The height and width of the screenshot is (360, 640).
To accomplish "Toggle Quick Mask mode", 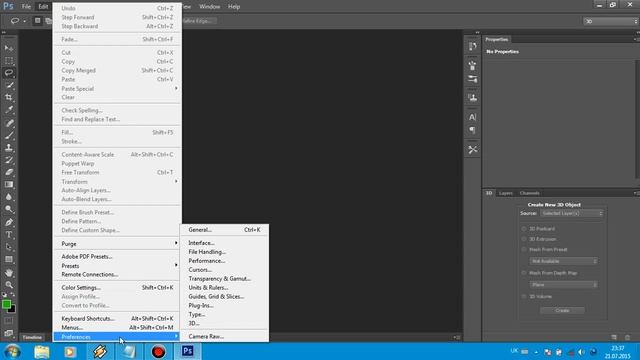I will pyautogui.click(x=9, y=321).
